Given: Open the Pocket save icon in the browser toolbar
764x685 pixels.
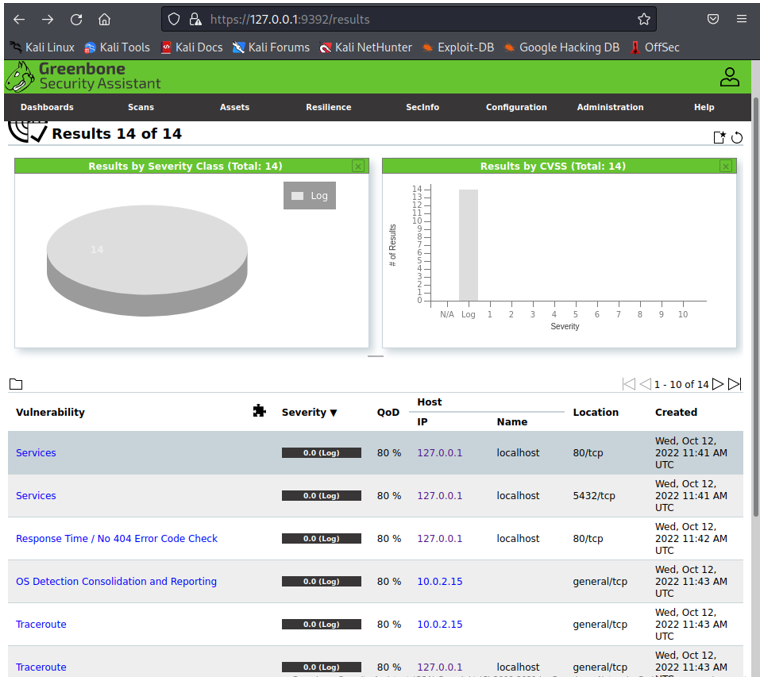Looking at the screenshot, I should click(x=713, y=19).
